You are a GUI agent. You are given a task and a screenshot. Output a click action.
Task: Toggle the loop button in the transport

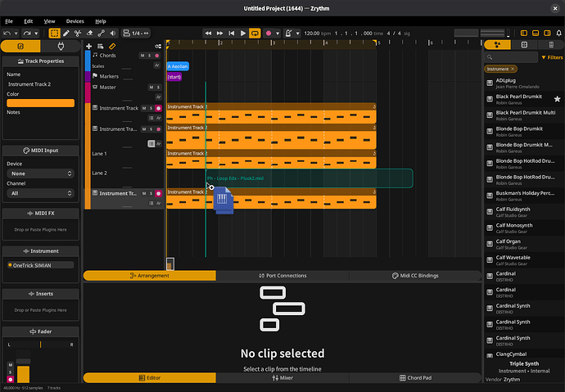coord(255,33)
